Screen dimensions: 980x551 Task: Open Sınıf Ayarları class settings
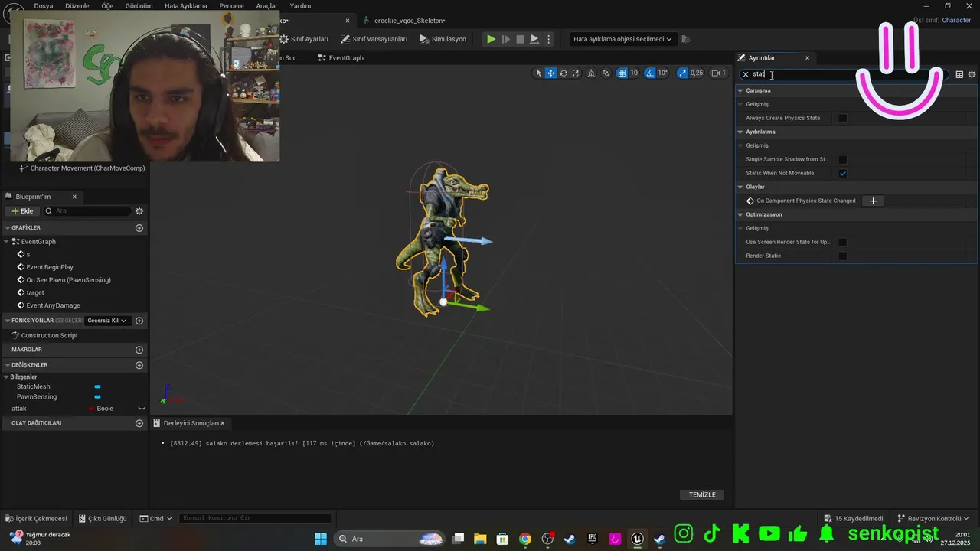304,39
